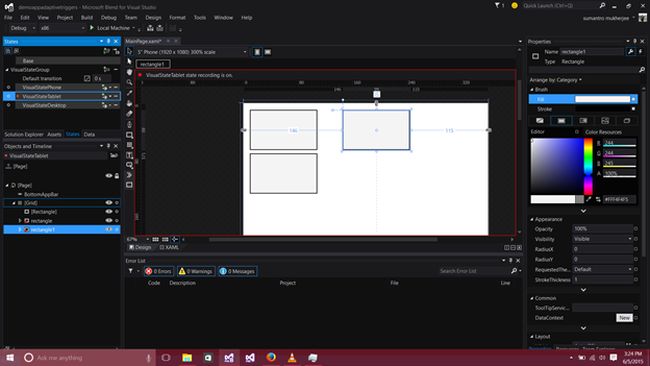Screen dimensions: 650x366
Task: Select the Pan hand tool
Action: click(x=129, y=72)
